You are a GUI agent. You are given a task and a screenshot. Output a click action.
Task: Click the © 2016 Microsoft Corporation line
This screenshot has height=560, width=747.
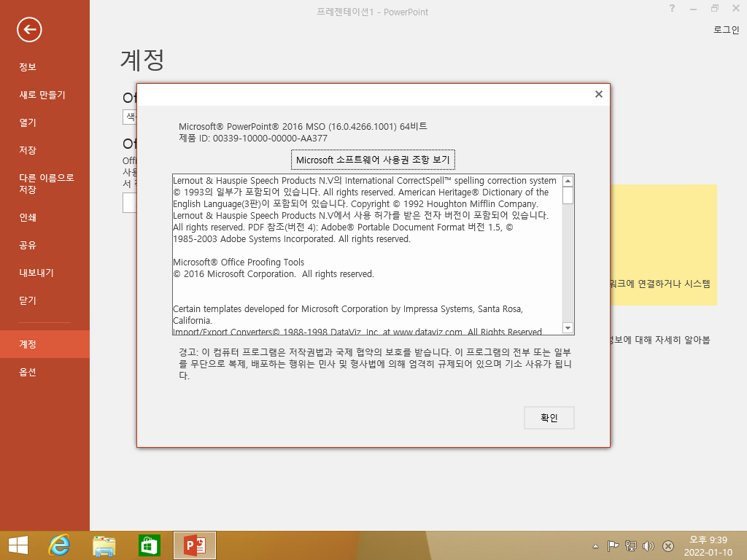(274, 274)
